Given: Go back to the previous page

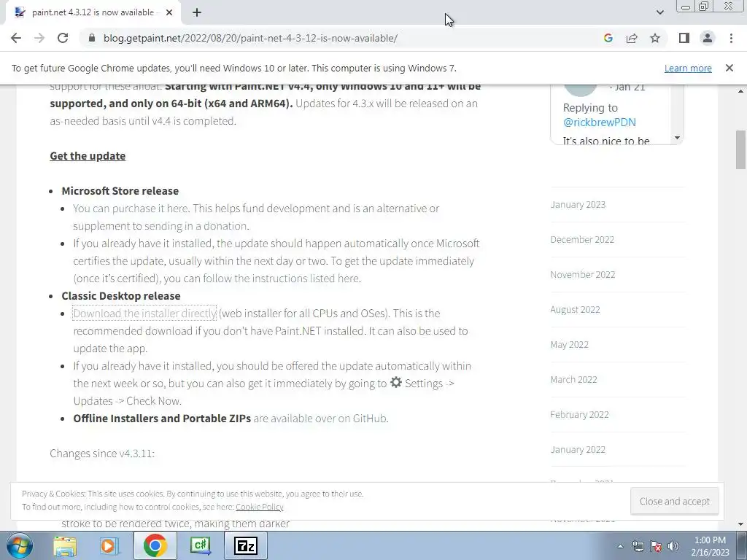Looking at the screenshot, I should click(x=16, y=38).
